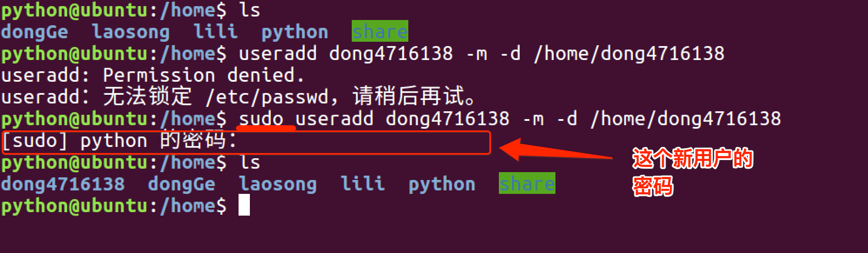Viewport: 868px width, 253px height.
Task: Click the red Chinese annotation text
Action: point(693,172)
